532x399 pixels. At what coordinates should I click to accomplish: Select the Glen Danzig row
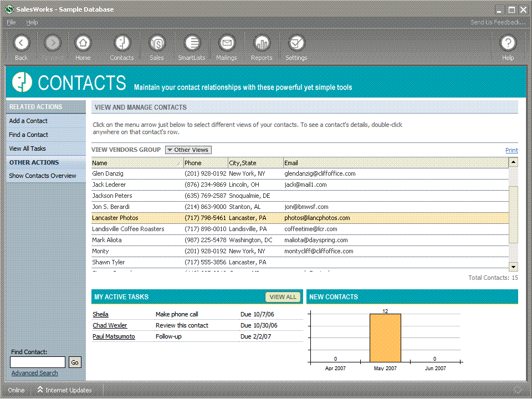[300, 173]
